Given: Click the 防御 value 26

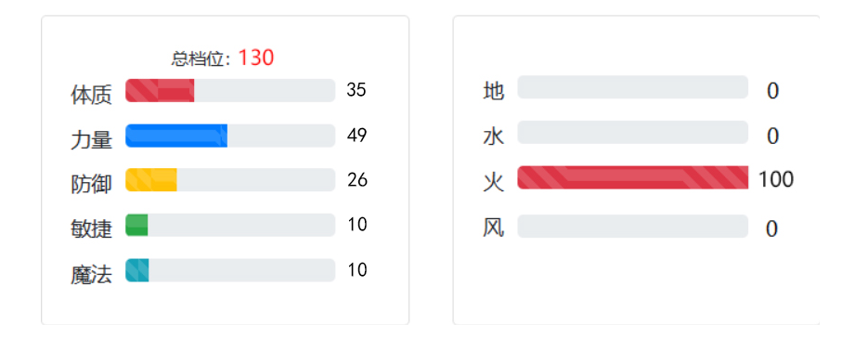Looking at the screenshot, I should (357, 179).
